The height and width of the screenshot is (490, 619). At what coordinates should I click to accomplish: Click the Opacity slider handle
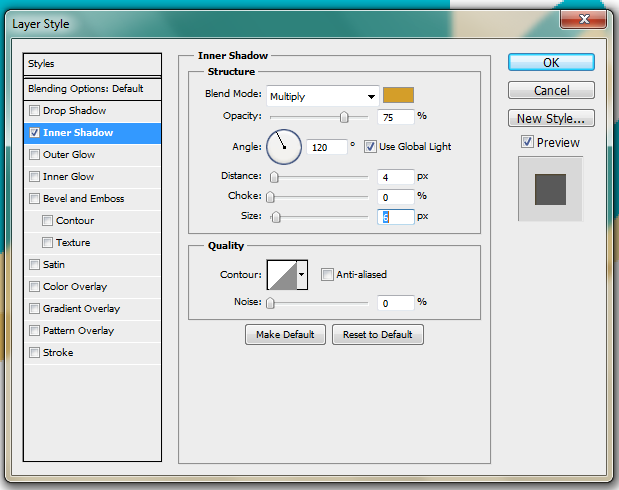point(344,117)
